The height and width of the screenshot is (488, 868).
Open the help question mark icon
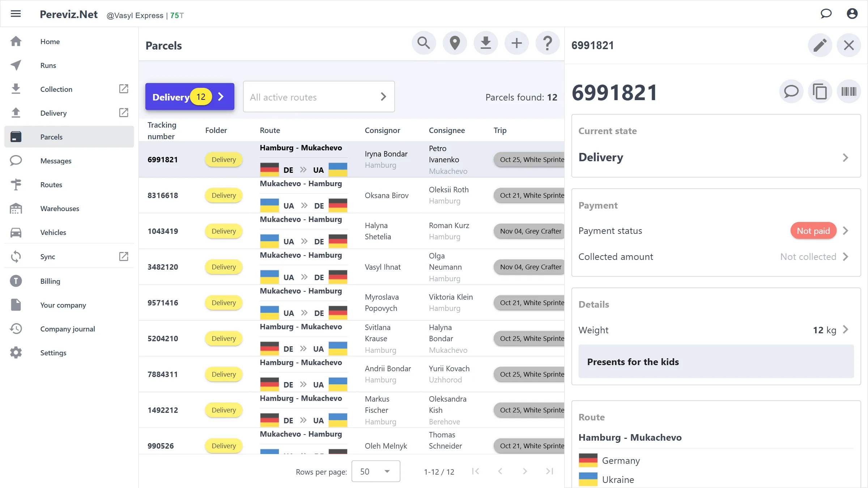coord(548,43)
